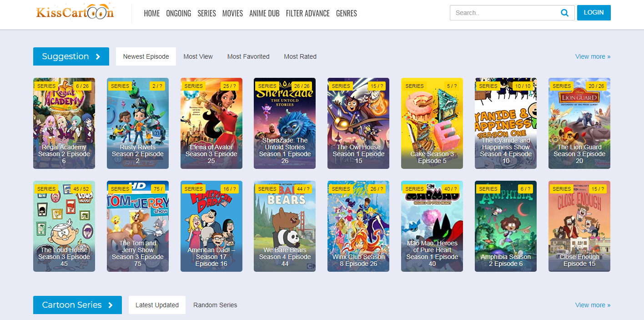Click the 26 / 26 badge on Sherazade
The image size is (644, 320).
[x=302, y=86]
